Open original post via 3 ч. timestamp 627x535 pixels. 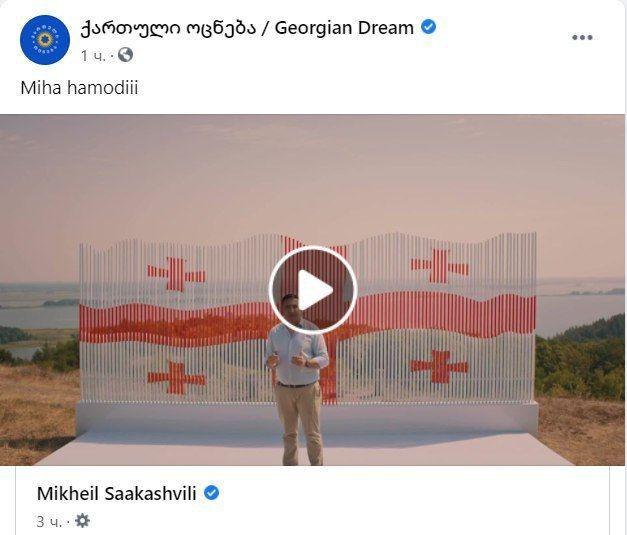click(x=49, y=521)
